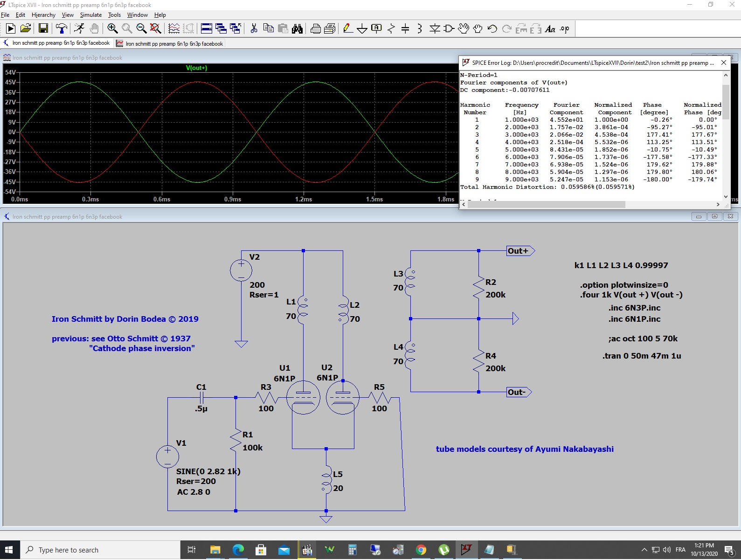Click the autorange plot icon
The height and width of the screenshot is (560, 741).
pyautogui.click(x=174, y=29)
